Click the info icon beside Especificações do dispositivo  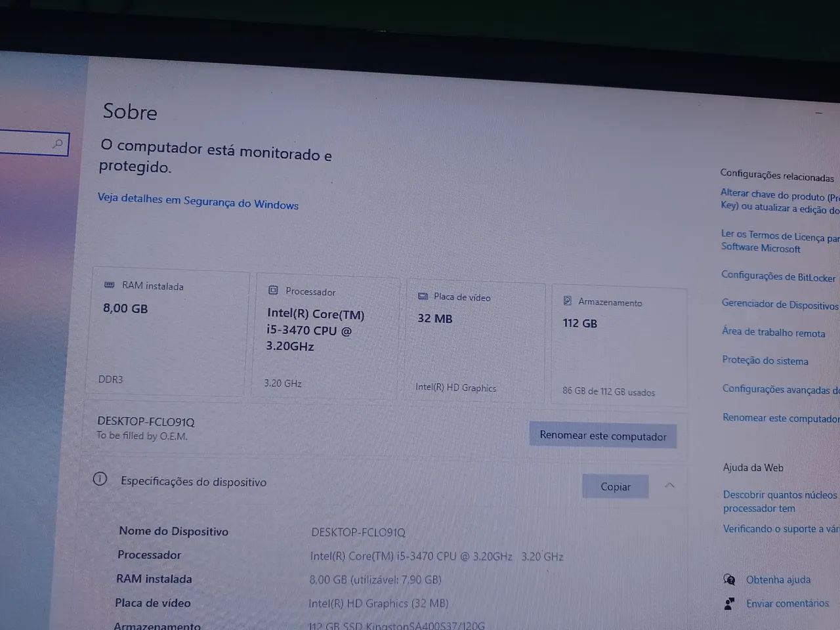pos(100,479)
